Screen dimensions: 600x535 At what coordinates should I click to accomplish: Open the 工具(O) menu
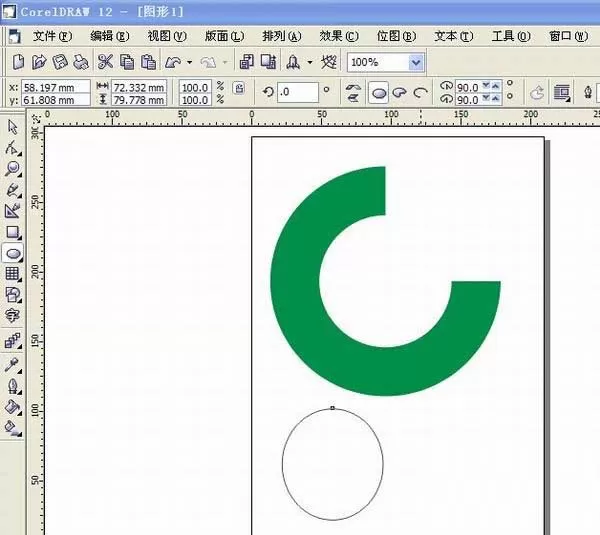click(x=511, y=36)
